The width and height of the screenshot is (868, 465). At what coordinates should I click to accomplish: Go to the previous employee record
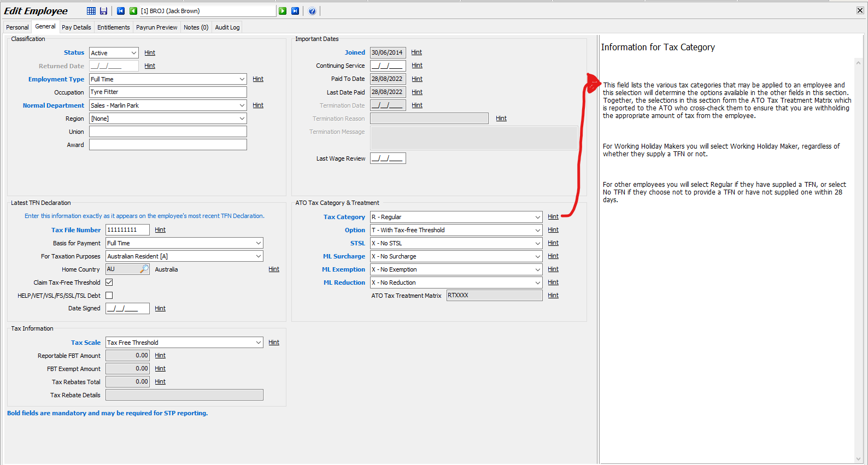pyautogui.click(x=133, y=11)
